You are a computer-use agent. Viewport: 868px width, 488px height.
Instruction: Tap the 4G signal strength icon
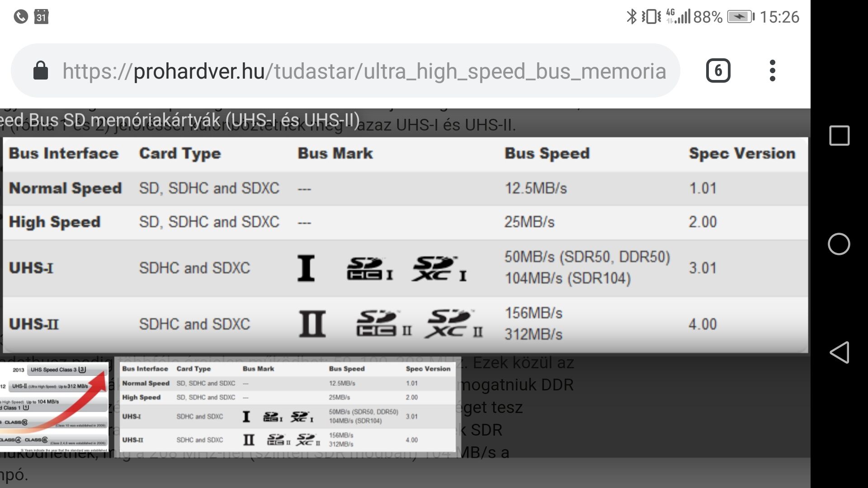[678, 16]
